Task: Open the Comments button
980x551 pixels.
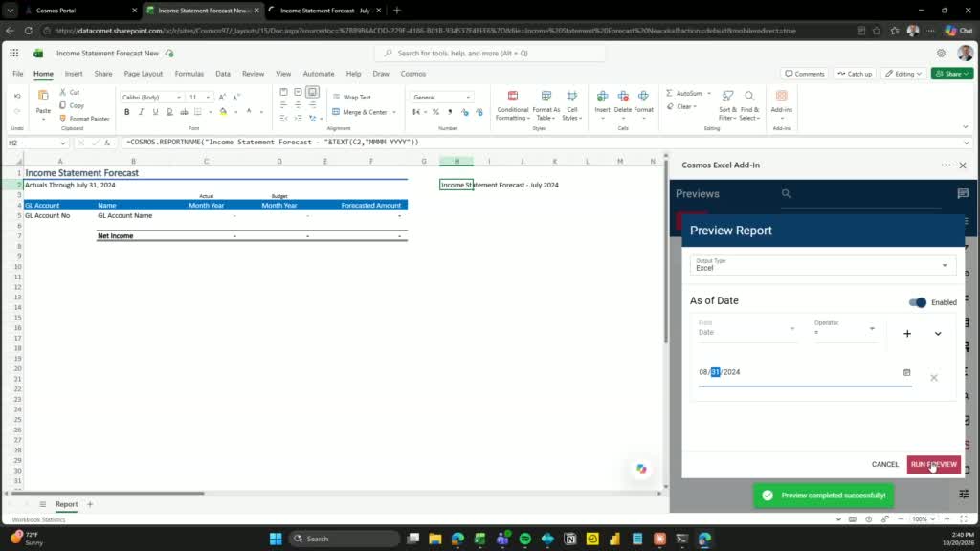Action: 804,74
